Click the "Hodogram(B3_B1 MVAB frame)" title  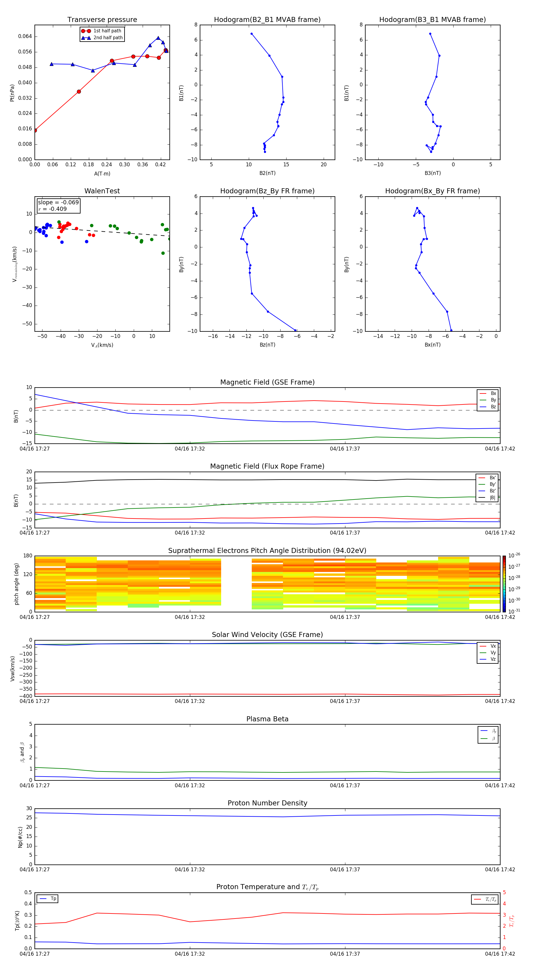click(432, 20)
